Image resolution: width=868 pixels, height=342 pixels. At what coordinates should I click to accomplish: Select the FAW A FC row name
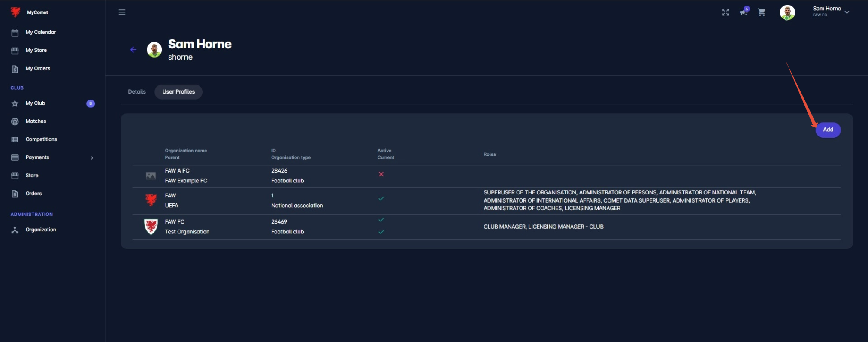click(x=177, y=171)
